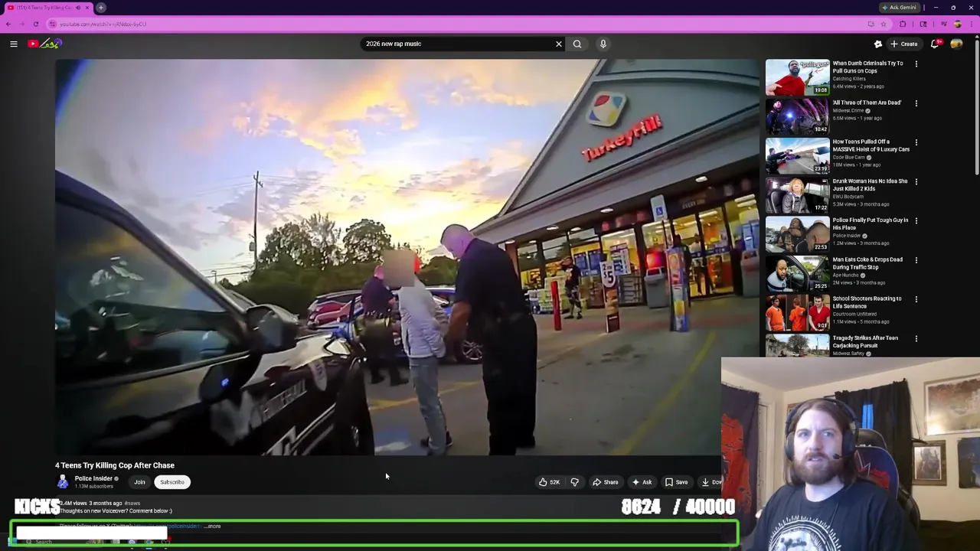
Task: Click the sparkle icon left of Create
Action: (878, 44)
